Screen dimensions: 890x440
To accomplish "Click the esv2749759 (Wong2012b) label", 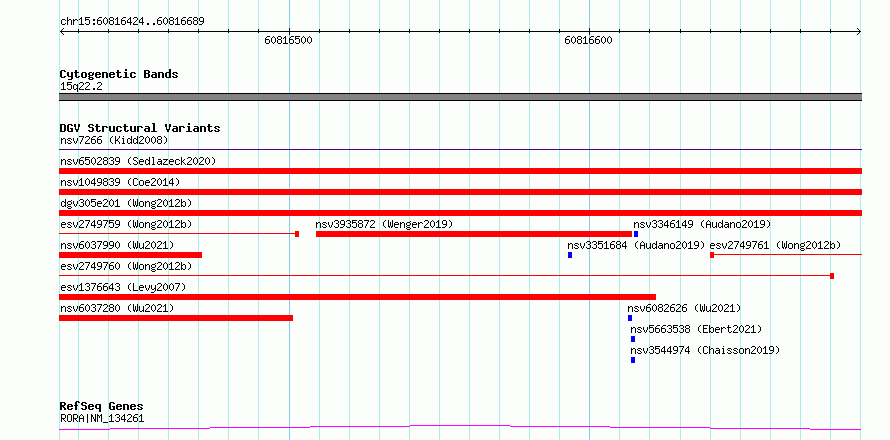I will [x=126, y=224].
